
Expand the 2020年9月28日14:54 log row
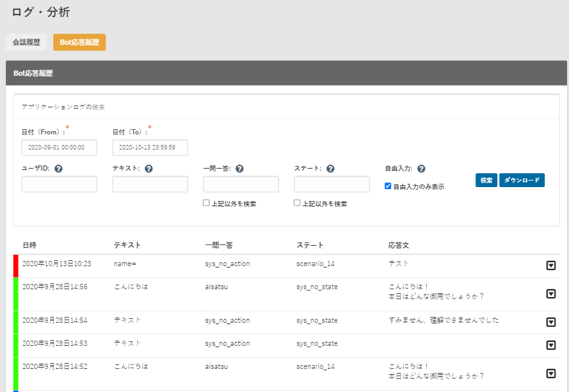[x=551, y=322]
